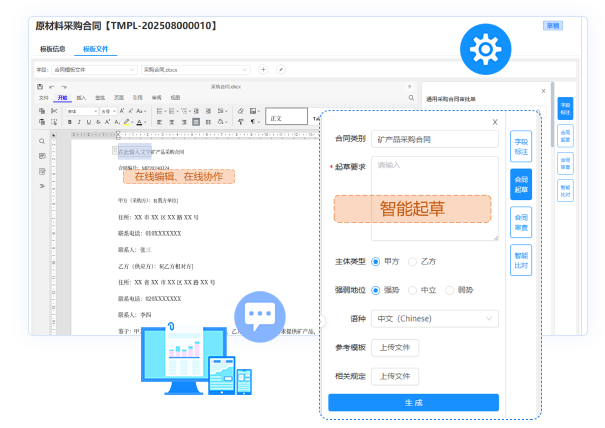Click the blue settings gear icon
605x428 pixels.
485,47
